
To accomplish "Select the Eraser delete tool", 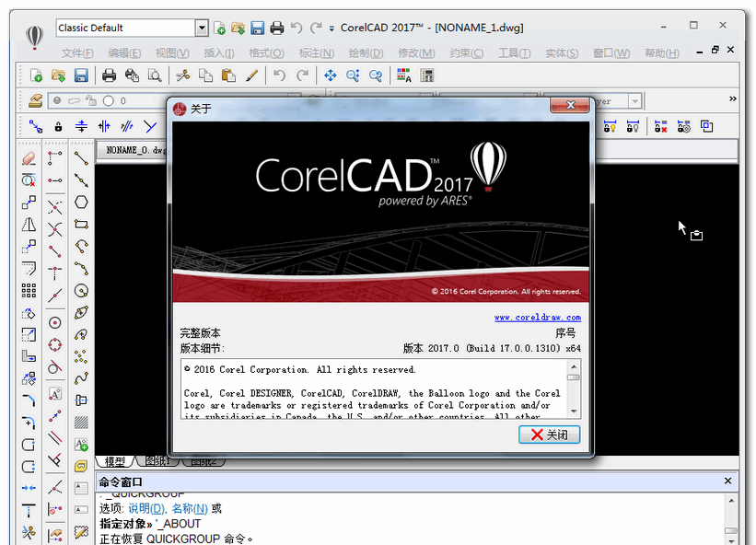I will [x=29, y=158].
